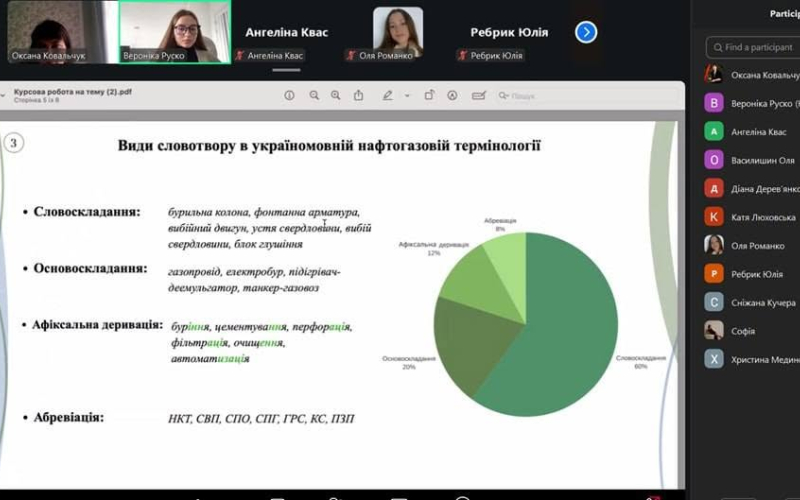The width and height of the screenshot is (800, 500).
Task: Click green A avatar of Ангеліна Квас
Action: click(714, 132)
